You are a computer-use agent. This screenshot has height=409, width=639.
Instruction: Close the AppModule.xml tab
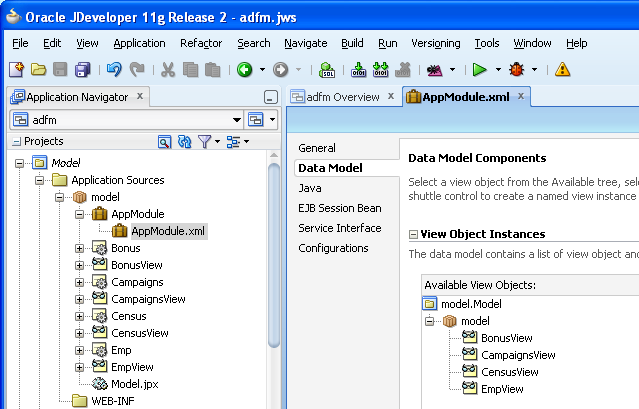tap(521, 96)
